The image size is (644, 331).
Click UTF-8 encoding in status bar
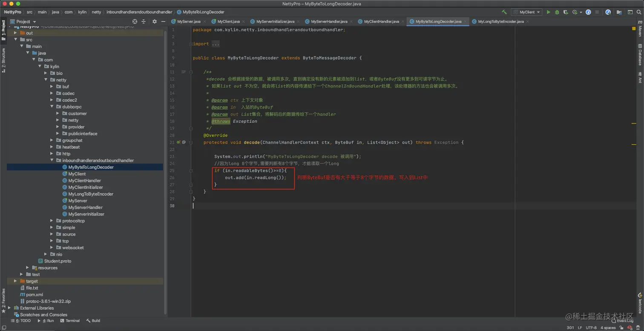[591, 328]
